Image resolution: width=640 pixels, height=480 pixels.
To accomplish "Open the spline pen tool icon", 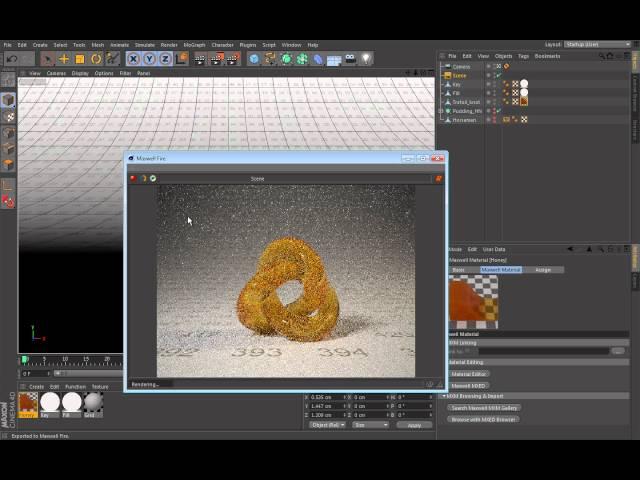I will pyautogui.click(x=270, y=59).
